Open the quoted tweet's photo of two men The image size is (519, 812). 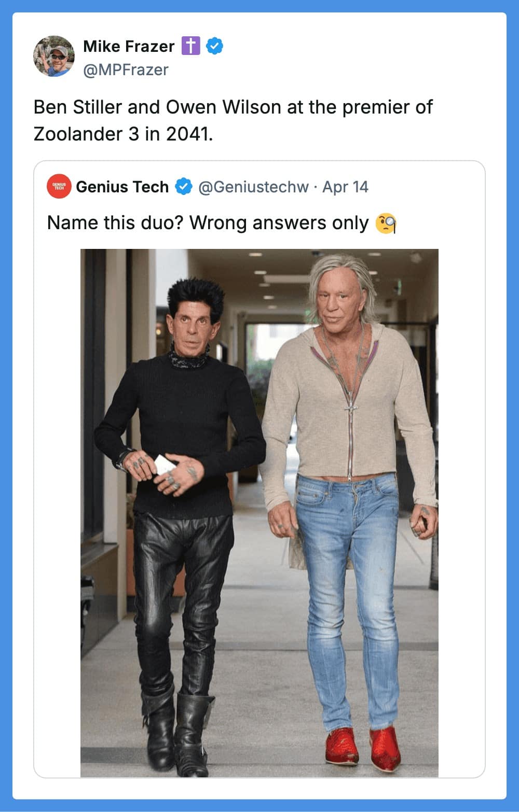259,513
